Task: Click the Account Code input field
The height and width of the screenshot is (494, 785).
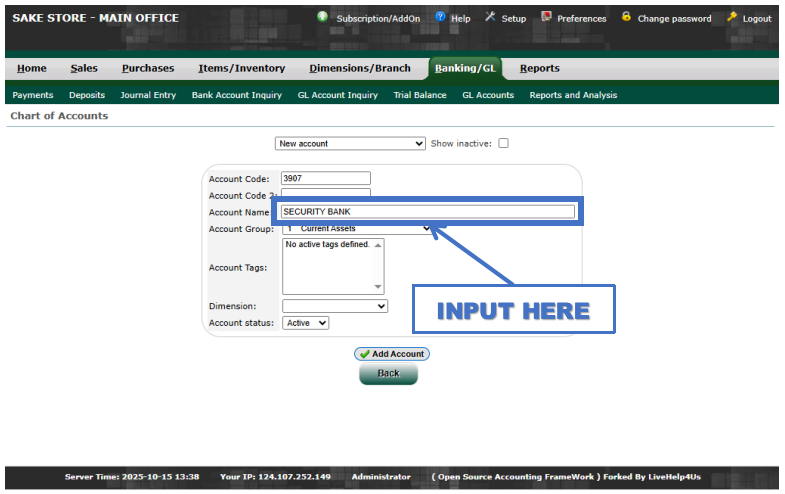Action: [326, 178]
